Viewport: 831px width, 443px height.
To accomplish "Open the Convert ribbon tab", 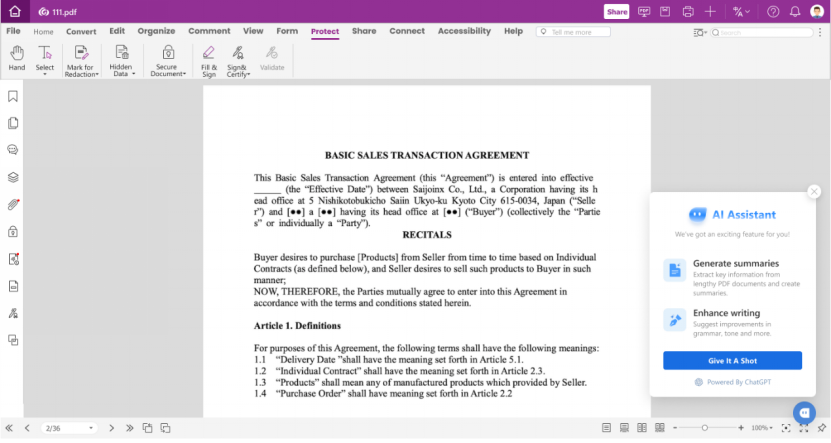I will 81,32.
